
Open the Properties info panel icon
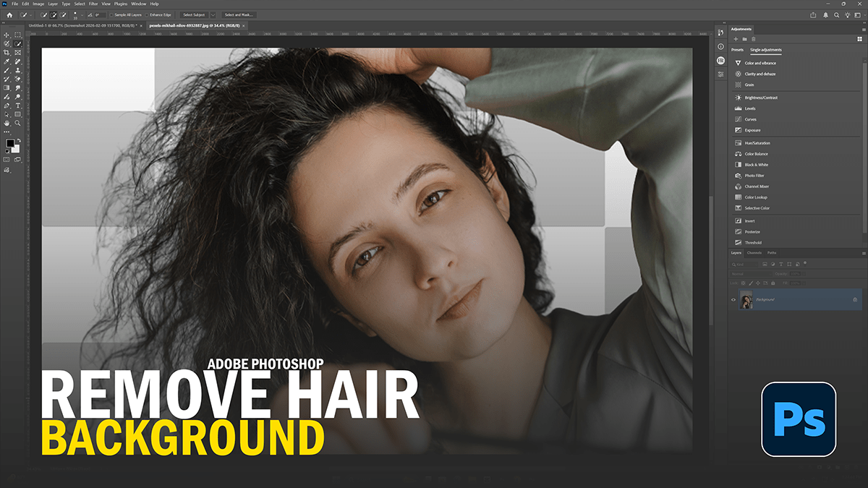point(720,46)
